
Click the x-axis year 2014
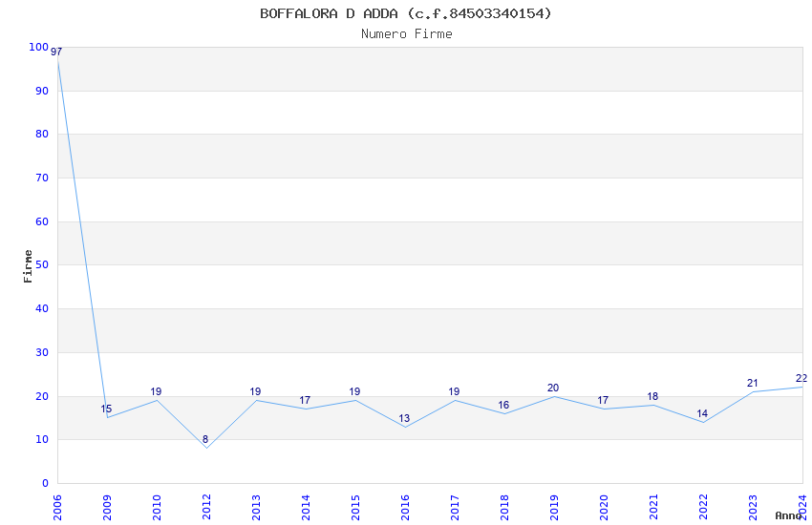pos(306,507)
